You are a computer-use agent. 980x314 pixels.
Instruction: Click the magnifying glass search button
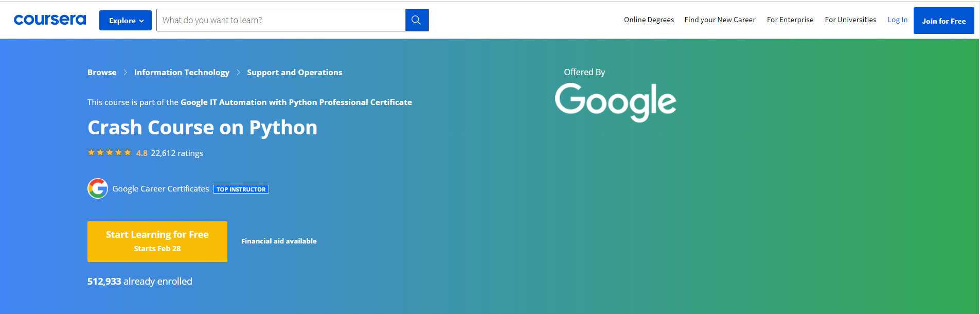pos(417,20)
